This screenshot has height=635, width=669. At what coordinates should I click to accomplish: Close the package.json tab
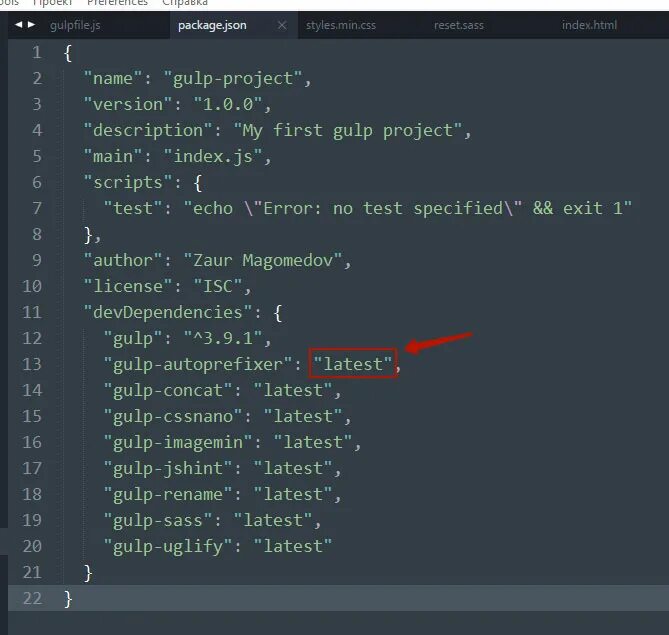pos(282,25)
